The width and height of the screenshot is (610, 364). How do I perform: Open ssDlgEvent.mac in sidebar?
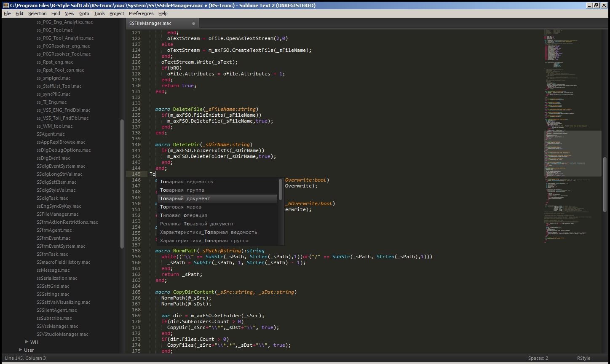pyautogui.click(x=54, y=158)
